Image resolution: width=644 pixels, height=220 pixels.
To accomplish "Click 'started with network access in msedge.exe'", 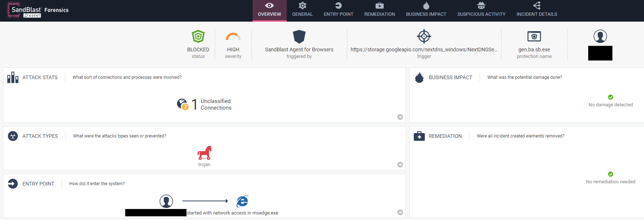I will [x=232, y=213].
